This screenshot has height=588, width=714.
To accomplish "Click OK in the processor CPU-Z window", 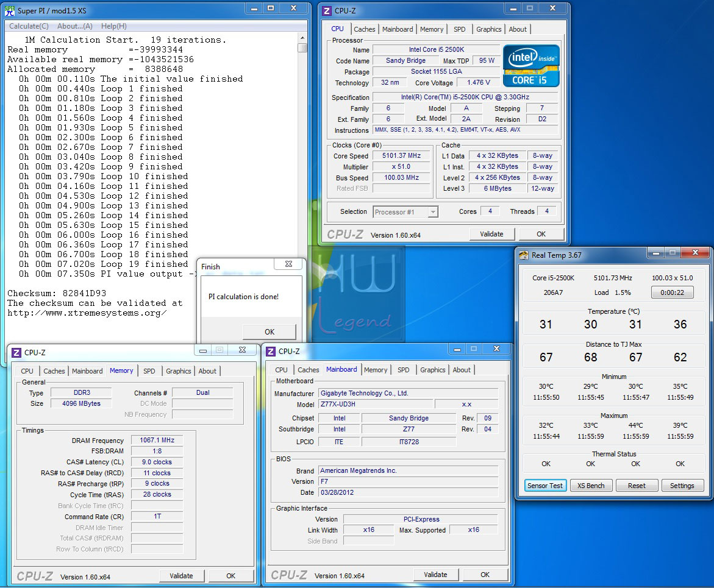I will pos(541,234).
